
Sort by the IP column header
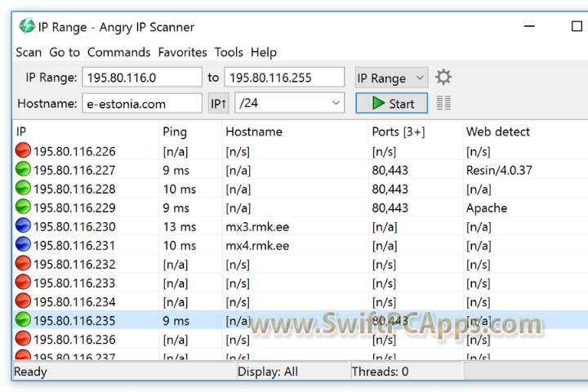86,131
